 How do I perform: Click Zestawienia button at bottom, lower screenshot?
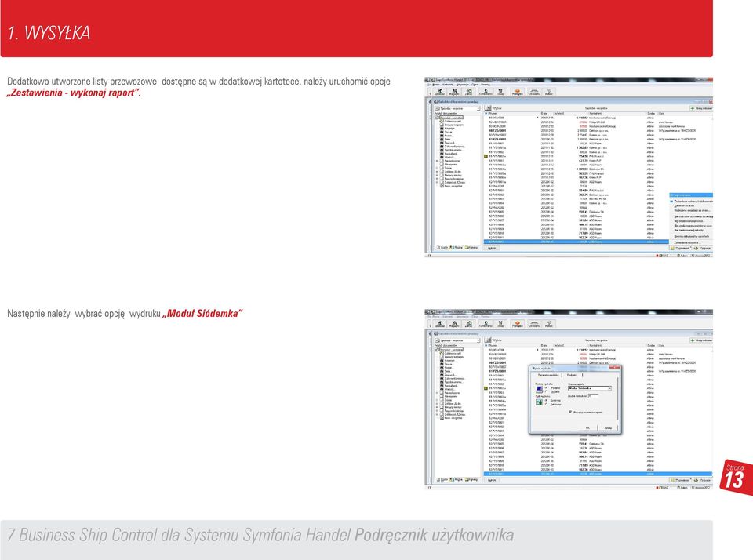click(x=681, y=480)
